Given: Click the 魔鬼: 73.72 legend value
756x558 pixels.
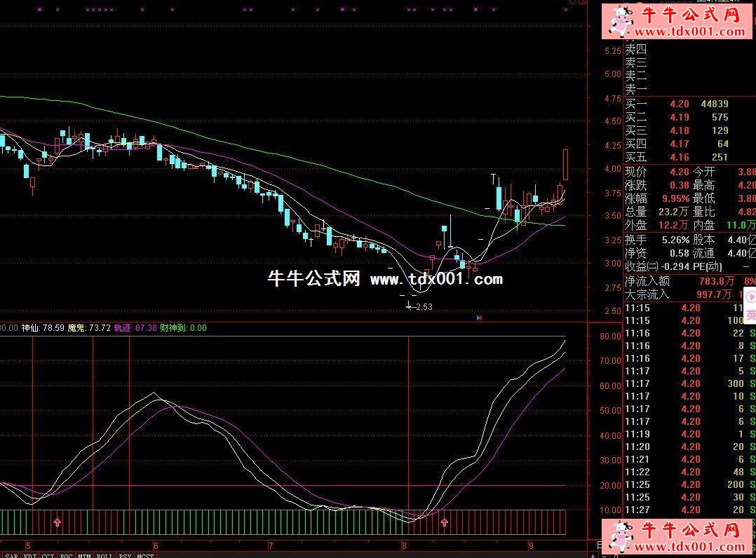Looking at the screenshot, I should (89, 328).
